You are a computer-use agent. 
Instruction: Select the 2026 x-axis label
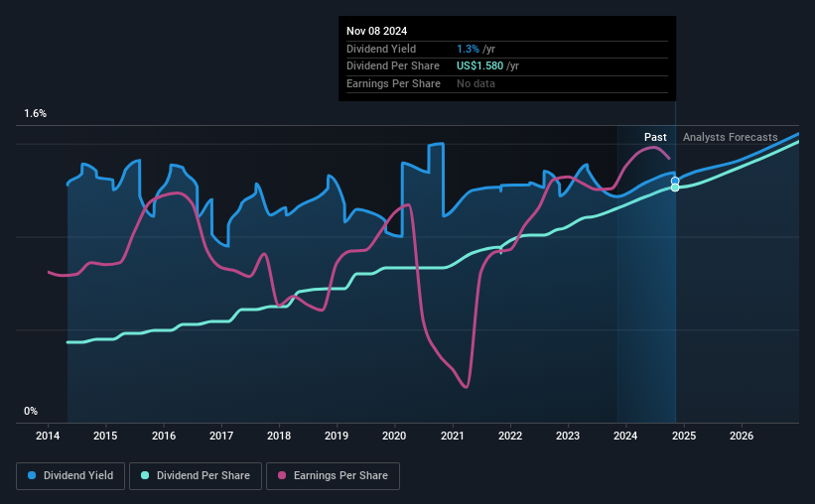pos(742,436)
